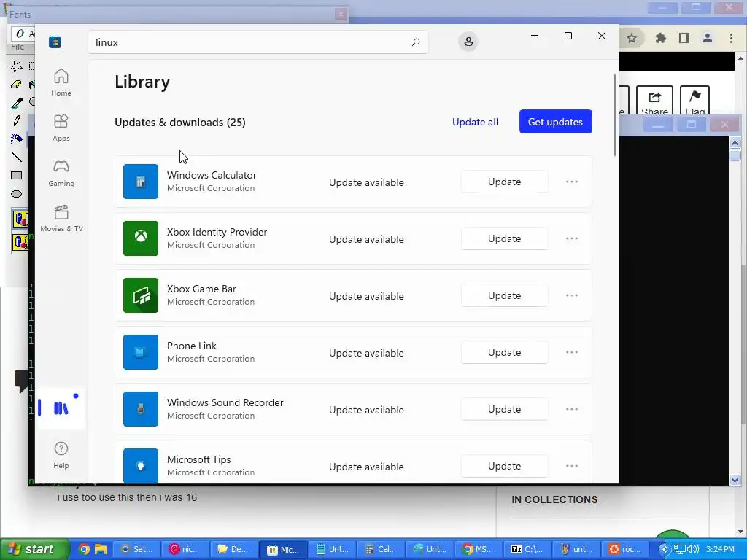The width and height of the screenshot is (747, 560).
Task: Click the Windows Calculator app name
Action: [212, 175]
